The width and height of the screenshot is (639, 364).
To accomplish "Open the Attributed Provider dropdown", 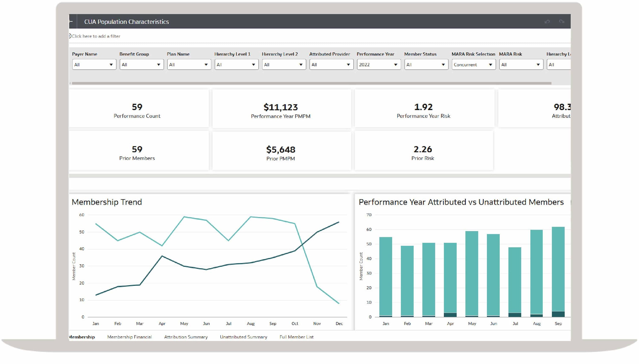I will [331, 65].
